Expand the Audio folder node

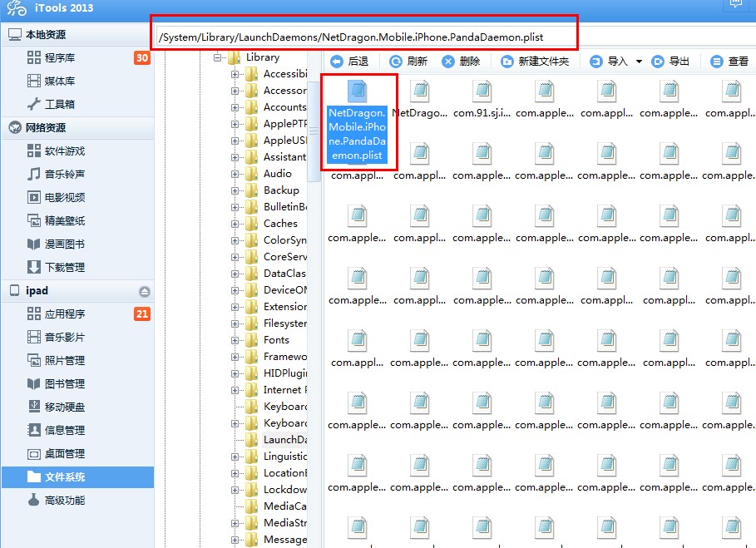coord(235,174)
